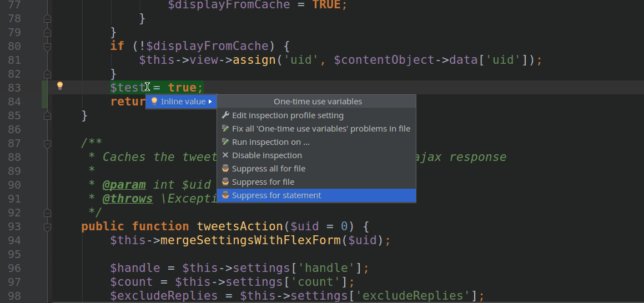Click the lightbulb icon in the Inline value popup
Viewport: 644px width, 303px height.
point(154,102)
